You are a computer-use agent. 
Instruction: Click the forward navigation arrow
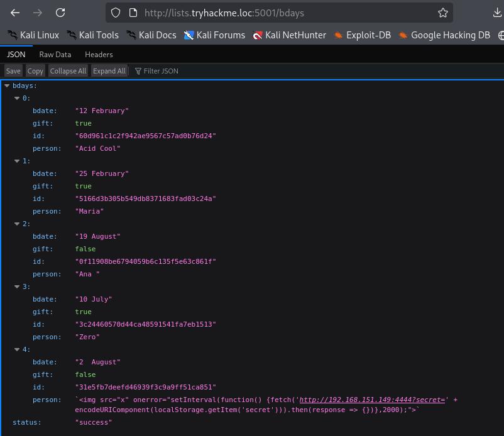click(38, 13)
